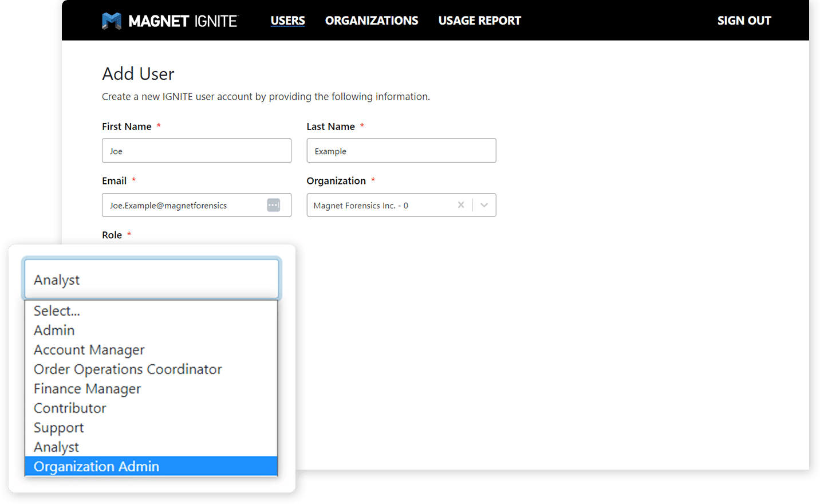Click the password manager icon in Email field
This screenshot has height=504, width=820.
pyautogui.click(x=274, y=205)
